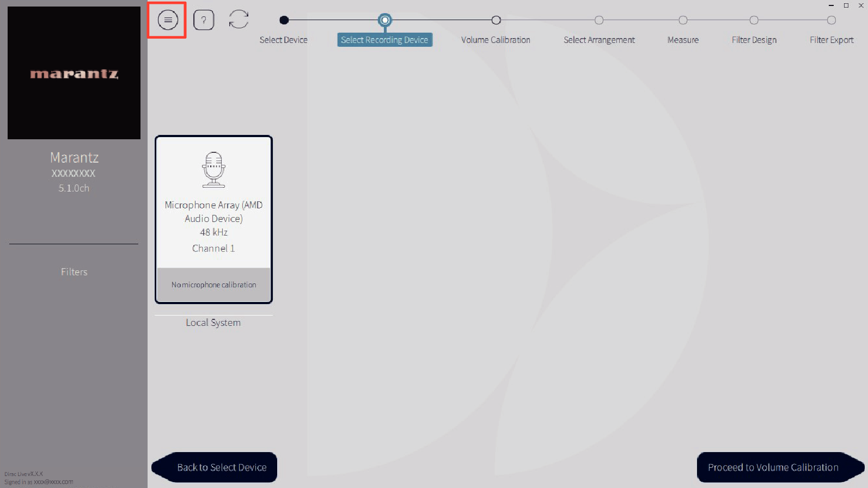The image size is (868, 488).
Task: Click the Measure step circle
Action: coord(683,20)
